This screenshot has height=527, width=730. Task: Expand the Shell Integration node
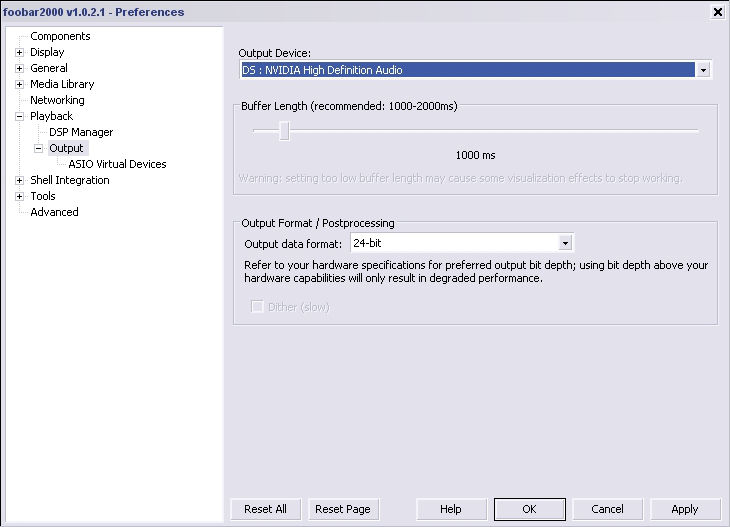coord(19,180)
